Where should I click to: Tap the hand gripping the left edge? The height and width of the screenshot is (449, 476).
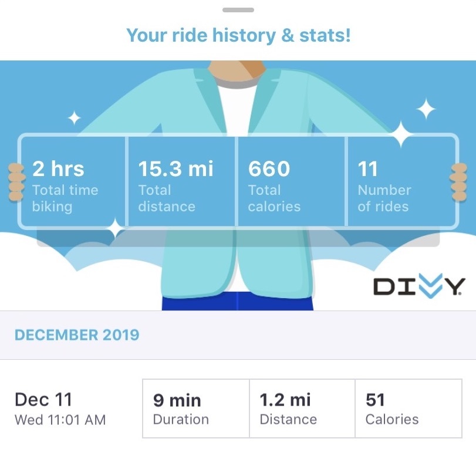16,181
